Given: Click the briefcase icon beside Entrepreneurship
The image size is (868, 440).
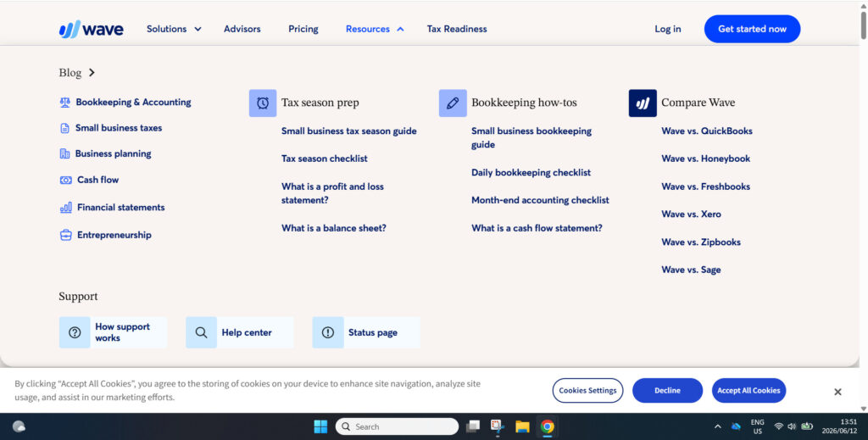Looking at the screenshot, I should point(66,235).
